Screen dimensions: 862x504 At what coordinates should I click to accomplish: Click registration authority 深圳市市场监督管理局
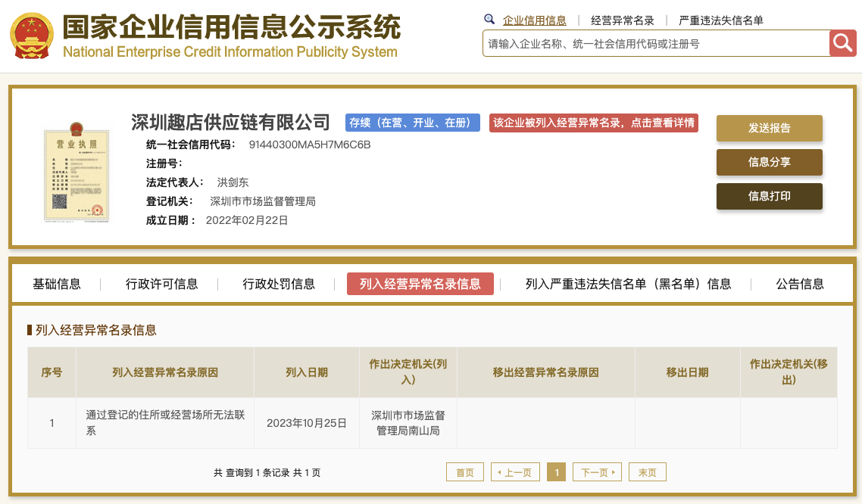(263, 201)
